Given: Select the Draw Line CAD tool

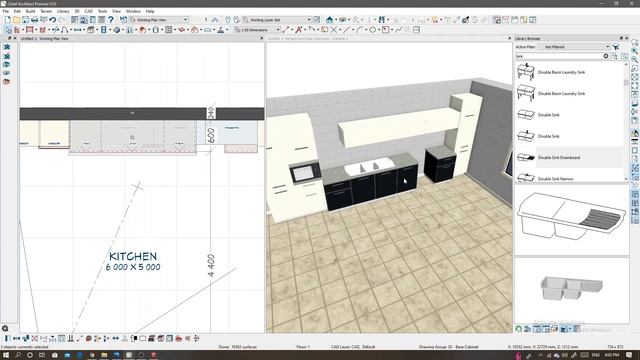Looking at the screenshot, I should click(347, 30).
